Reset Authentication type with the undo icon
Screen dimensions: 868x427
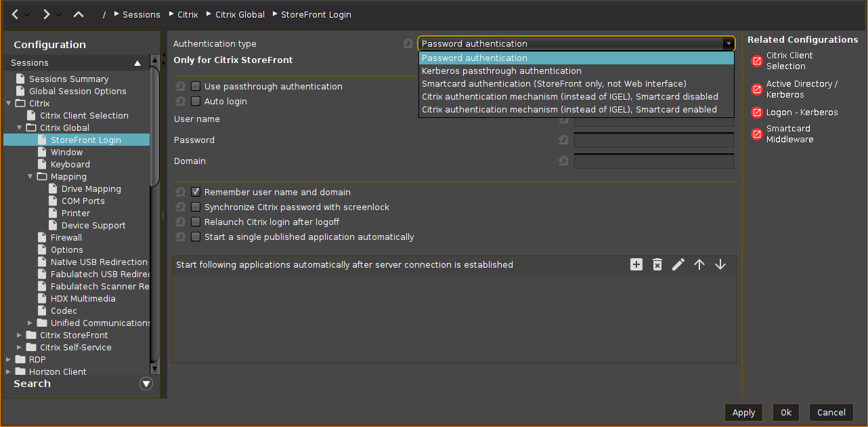pyautogui.click(x=408, y=44)
